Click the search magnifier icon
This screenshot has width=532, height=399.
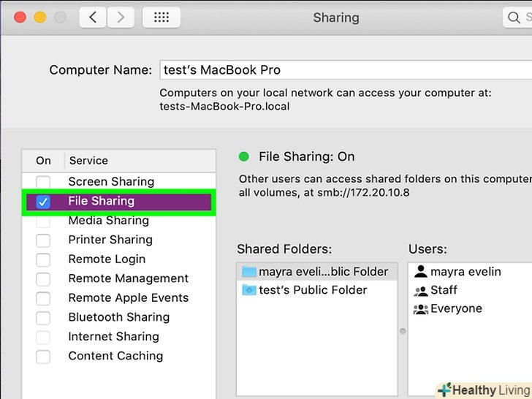(x=516, y=17)
